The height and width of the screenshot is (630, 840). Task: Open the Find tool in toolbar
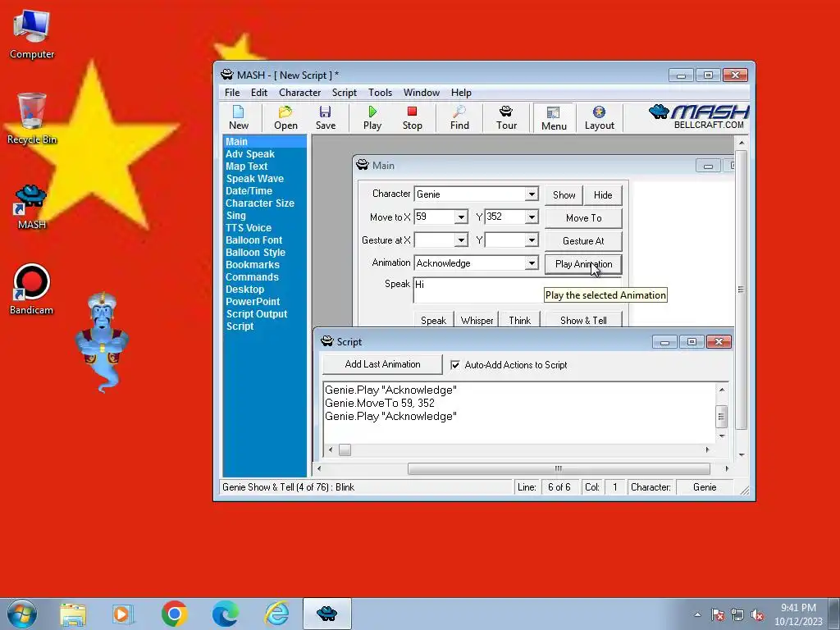459,118
